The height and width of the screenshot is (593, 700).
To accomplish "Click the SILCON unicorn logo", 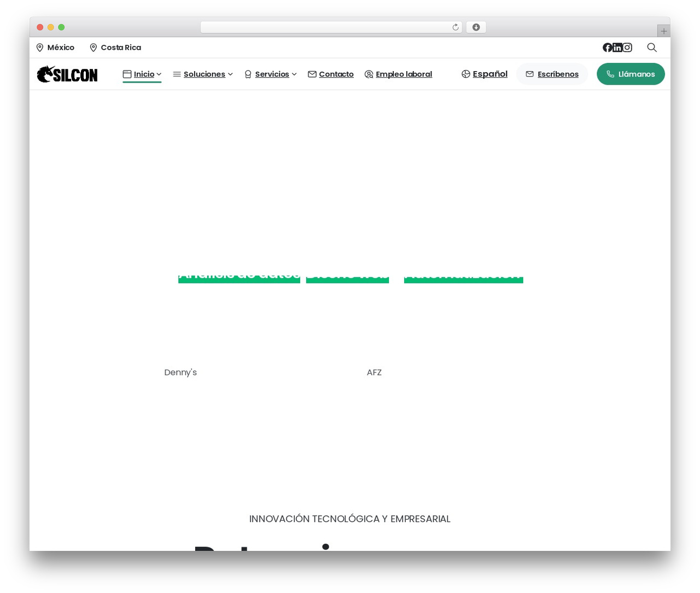I will (x=67, y=74).
